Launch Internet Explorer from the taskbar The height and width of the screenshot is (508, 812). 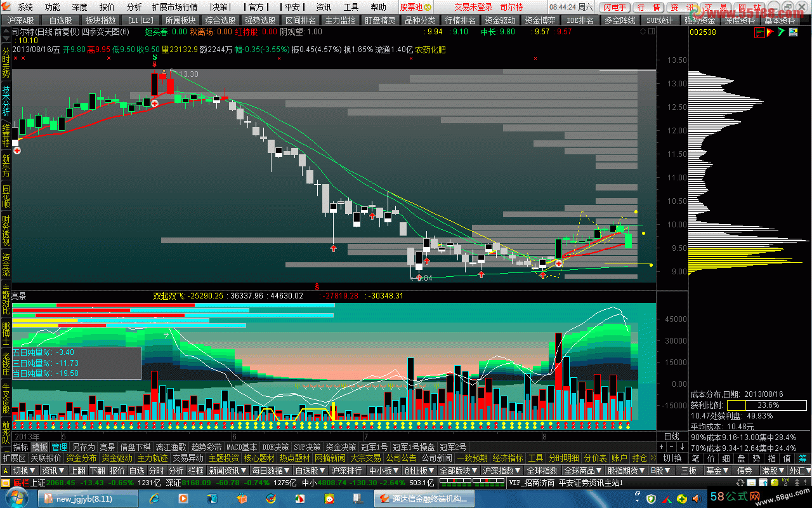pos(154,498)
